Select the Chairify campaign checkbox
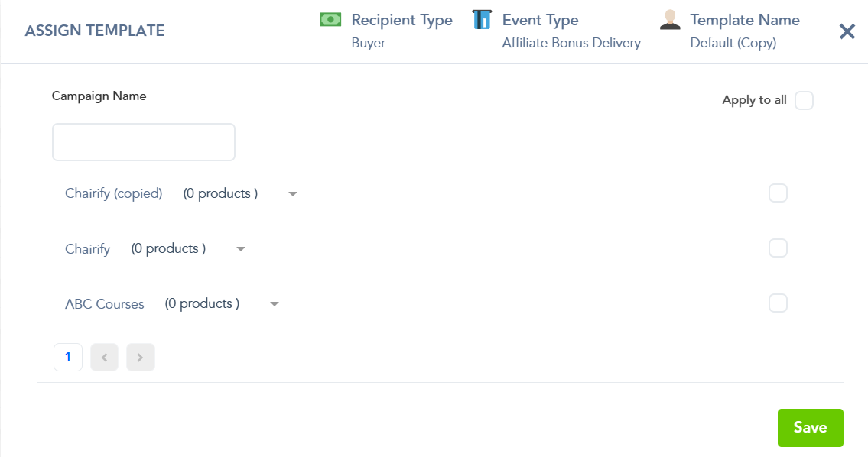Viewport: 868px width, 457px height. [x=778, y=248]
